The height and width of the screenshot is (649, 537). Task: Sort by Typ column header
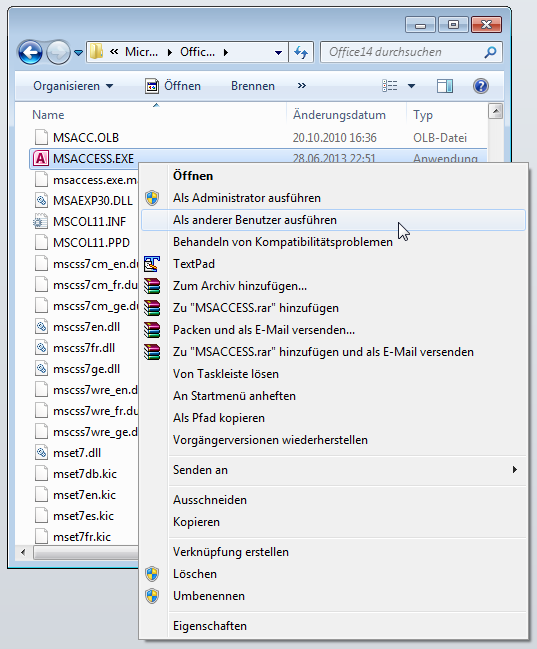tap(423, 115)
